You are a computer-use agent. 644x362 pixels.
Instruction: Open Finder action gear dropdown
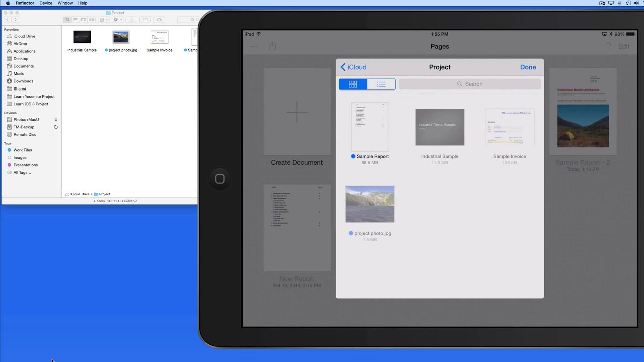[x=118, y=20]
